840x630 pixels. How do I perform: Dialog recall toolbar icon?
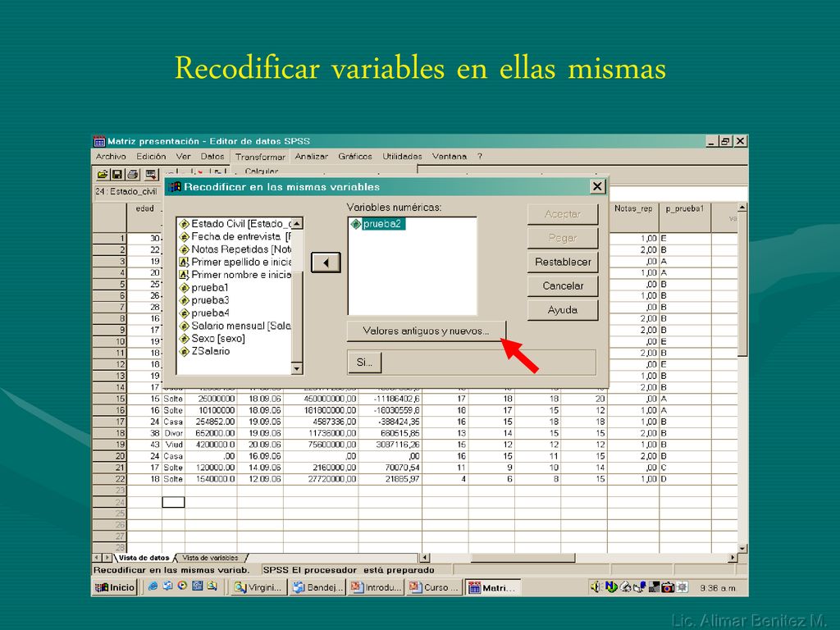(x=152, y=174)
